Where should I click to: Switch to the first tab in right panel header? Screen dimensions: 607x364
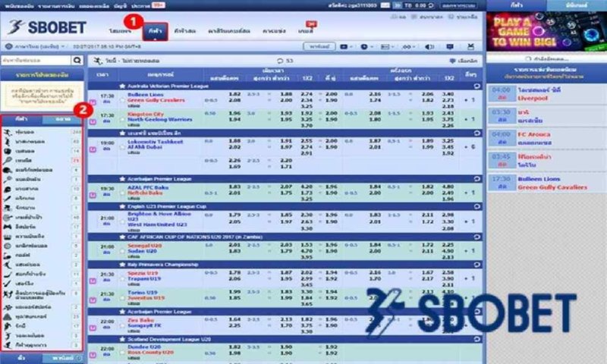[516, 5]
